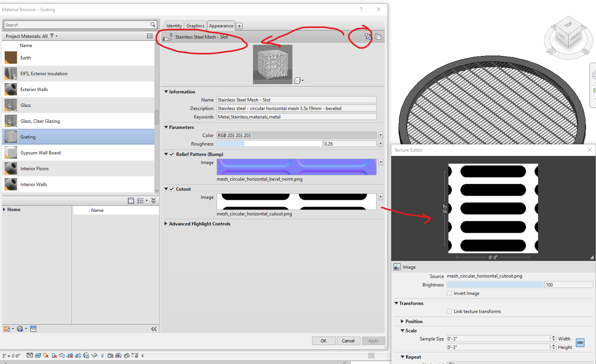The width and height of the screenshot is (596, 364).
Task: Select the Appearance tab
Action: tap(221, 26)
